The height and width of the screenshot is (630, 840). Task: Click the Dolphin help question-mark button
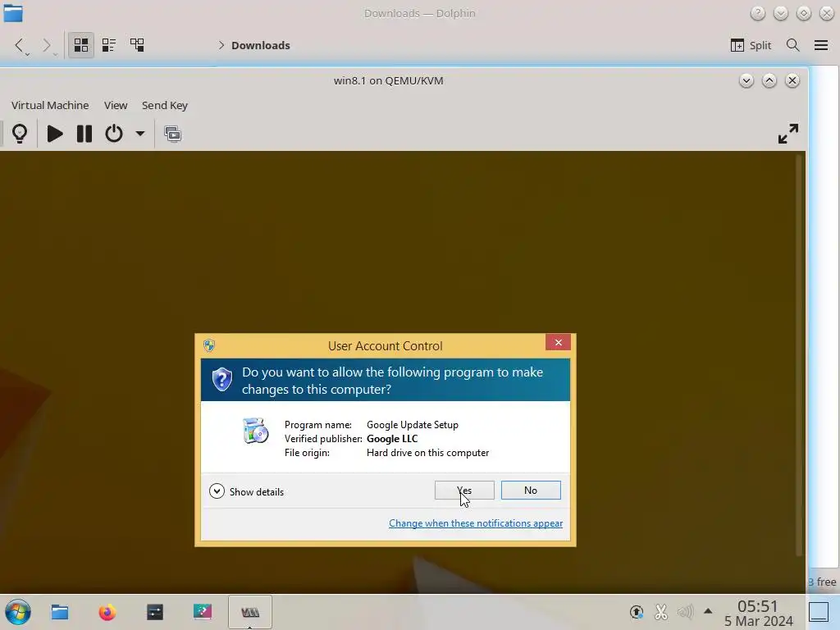(757, 13)
